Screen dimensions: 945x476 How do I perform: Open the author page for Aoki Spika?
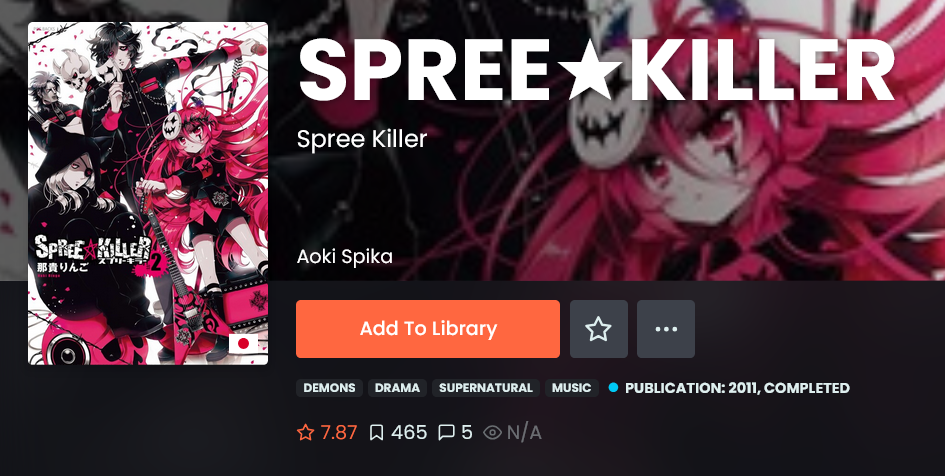pos(345,257)
